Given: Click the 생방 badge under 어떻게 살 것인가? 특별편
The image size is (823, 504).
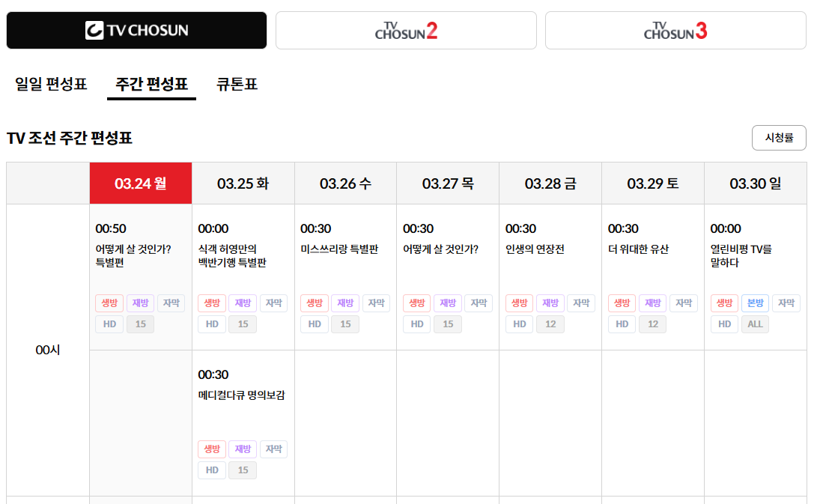Looking at the screenshot, I should coord(109,303).
